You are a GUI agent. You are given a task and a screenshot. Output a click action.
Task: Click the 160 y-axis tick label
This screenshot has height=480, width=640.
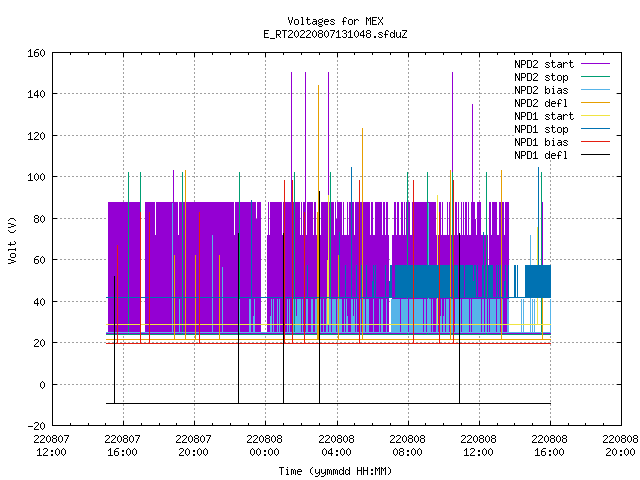36,53
